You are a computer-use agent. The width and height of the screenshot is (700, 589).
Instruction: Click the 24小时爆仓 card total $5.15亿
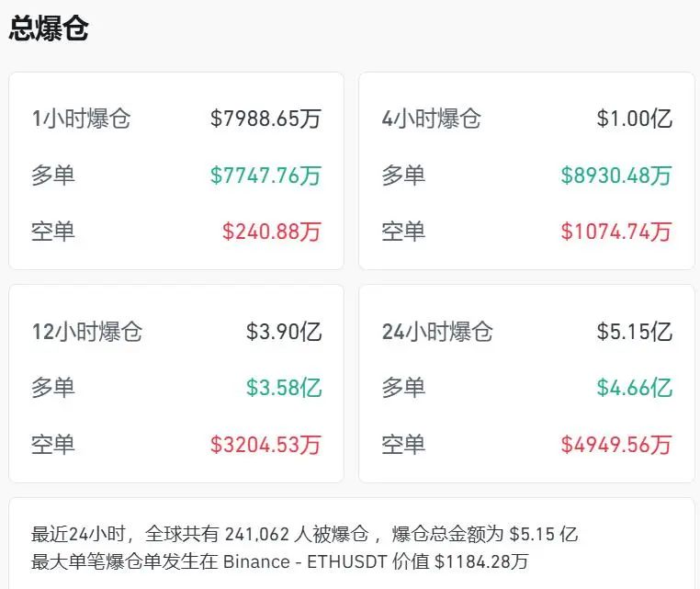pos(635,332)
